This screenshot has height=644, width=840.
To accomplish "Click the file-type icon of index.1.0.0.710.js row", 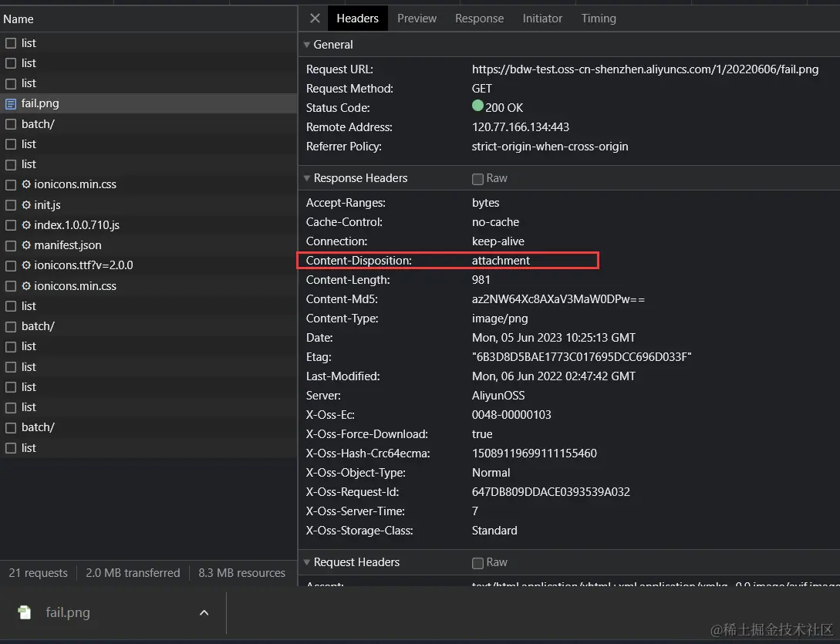I will click(11, 225).
